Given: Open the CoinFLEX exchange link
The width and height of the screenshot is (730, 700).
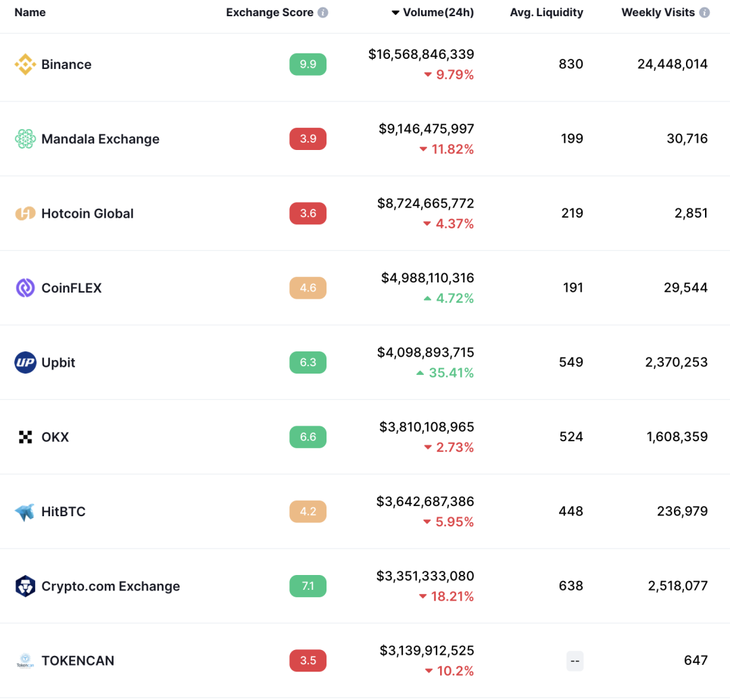Looking at the screenshot, I should click(x=71, y=288).
